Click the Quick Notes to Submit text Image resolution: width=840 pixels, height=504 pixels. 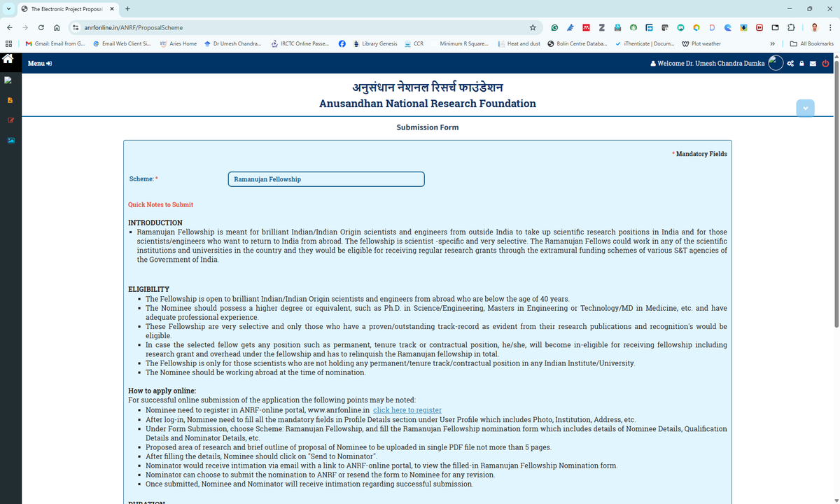click(x=160, y=204)
